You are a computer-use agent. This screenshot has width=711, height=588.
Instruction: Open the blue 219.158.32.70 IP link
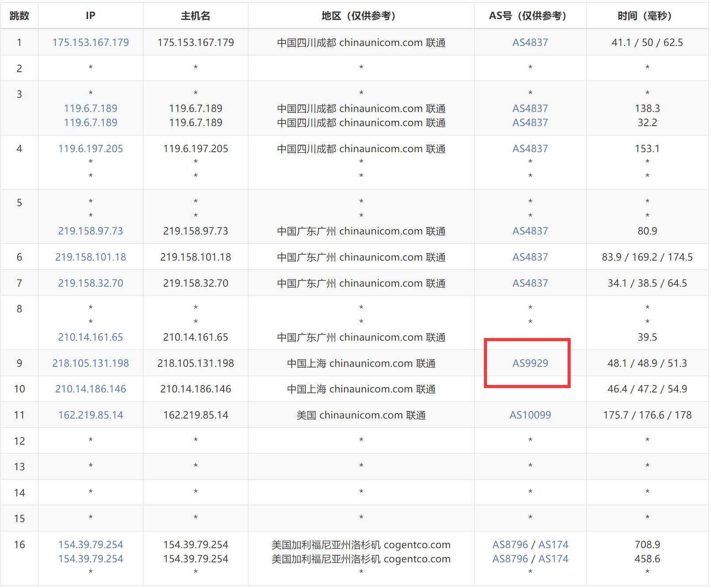[90, 283]
